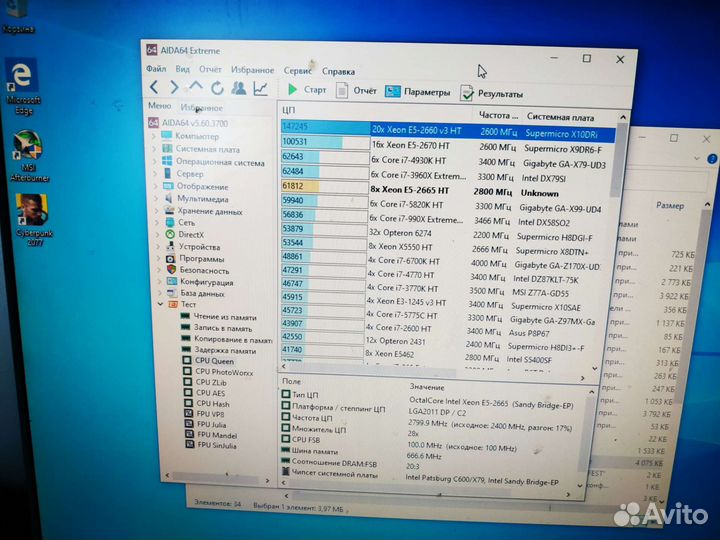The height and width of the screenshot is (540, 720).
Task: Switch to the Избранное sidebar tab
Action: [x=202, y=107]
